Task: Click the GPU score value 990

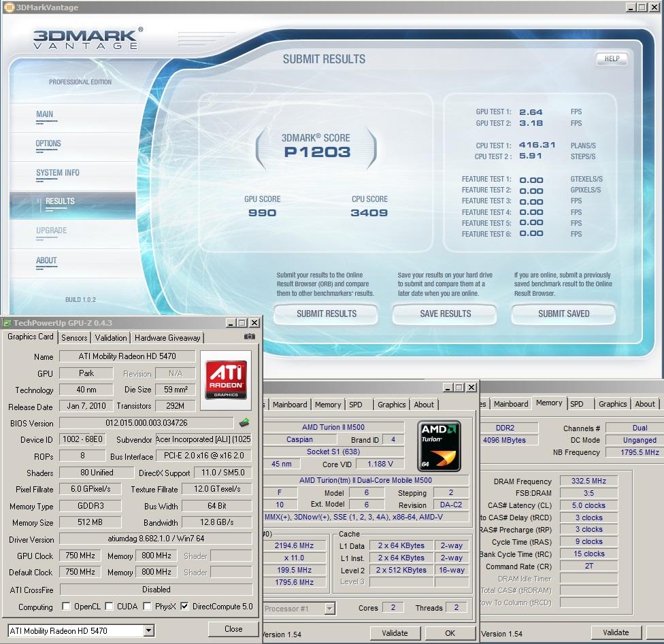Action: (262, 213)
